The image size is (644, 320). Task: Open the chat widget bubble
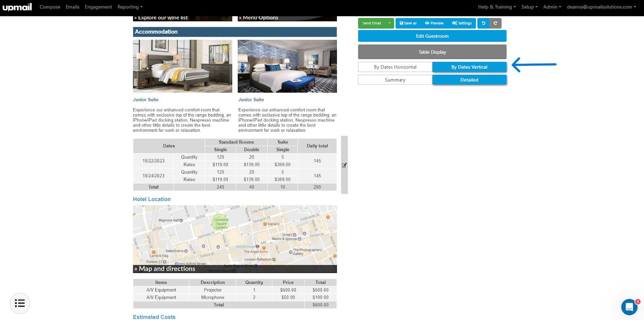click(x=629, y=307)
